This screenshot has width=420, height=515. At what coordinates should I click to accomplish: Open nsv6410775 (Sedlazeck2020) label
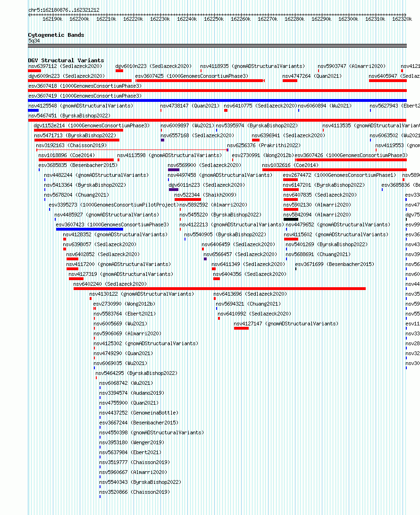coord(260,106)
